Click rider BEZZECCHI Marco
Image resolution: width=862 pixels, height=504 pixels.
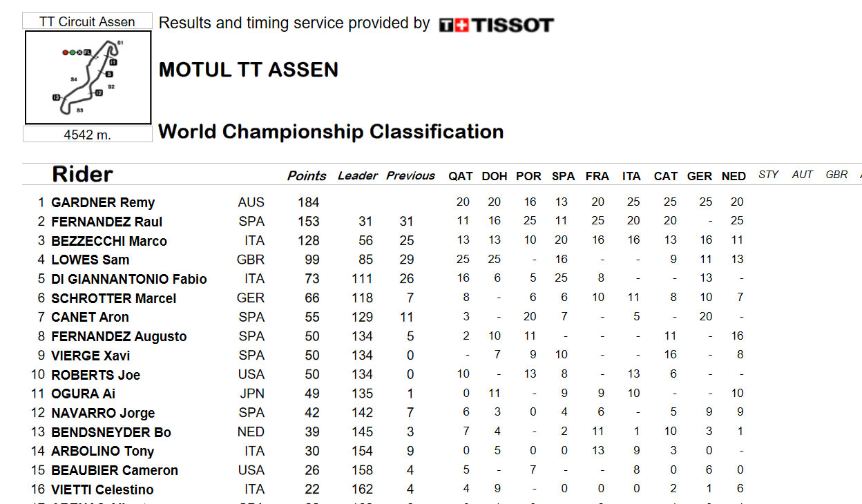109,241
